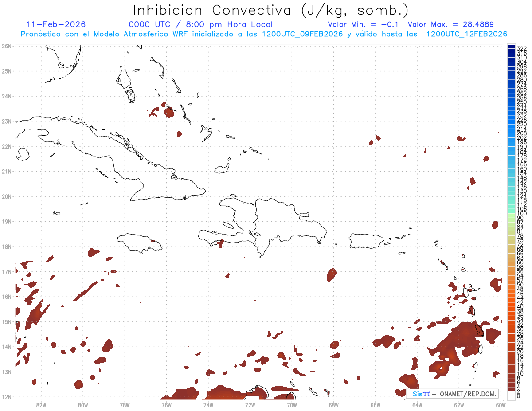Click the '13N' latitude label
The height and width of the screenshot is (411, 532).
coord(7,372)
